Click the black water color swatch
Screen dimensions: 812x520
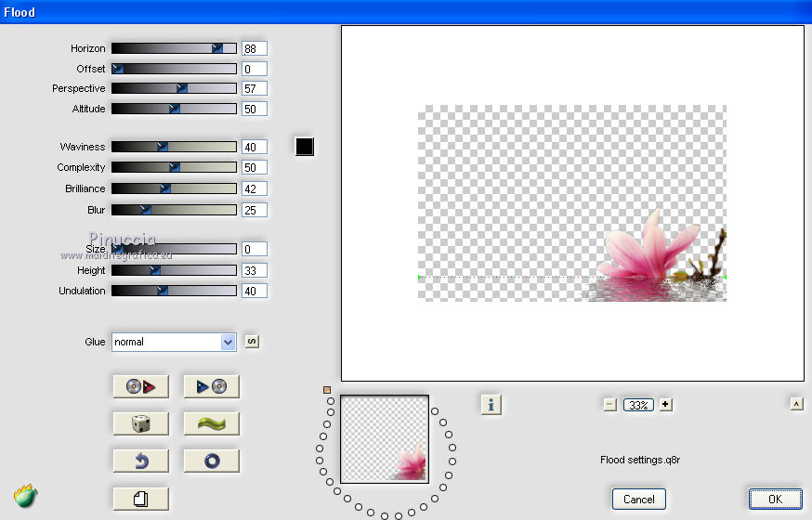click(x=305, y=147)
